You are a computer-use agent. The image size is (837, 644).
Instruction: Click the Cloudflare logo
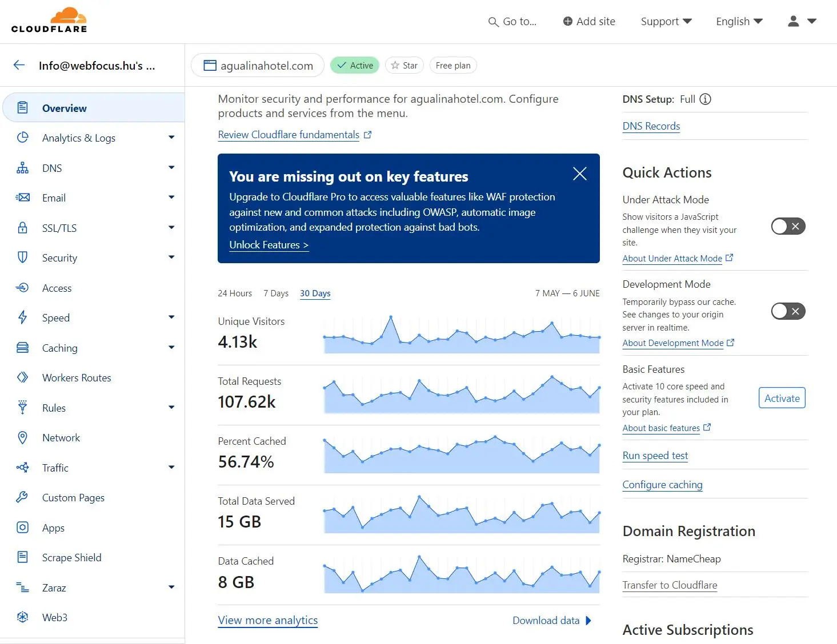(x=49, y=21)
